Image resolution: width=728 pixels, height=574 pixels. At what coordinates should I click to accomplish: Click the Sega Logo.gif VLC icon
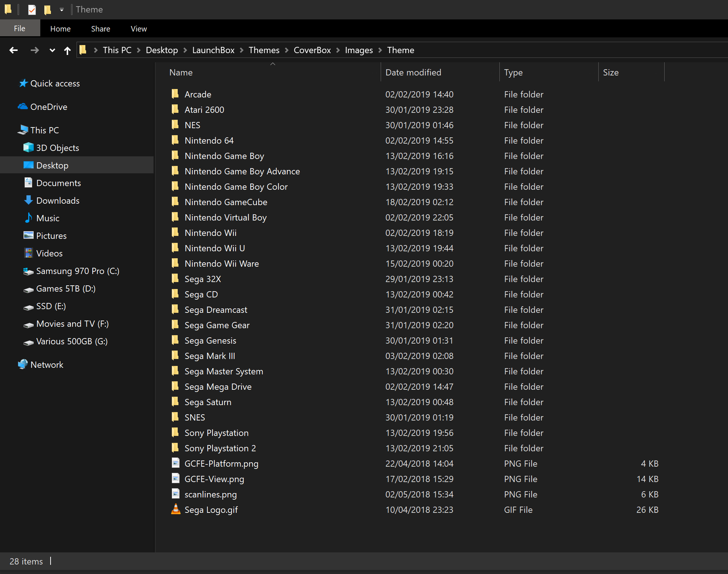click(176, 509)
